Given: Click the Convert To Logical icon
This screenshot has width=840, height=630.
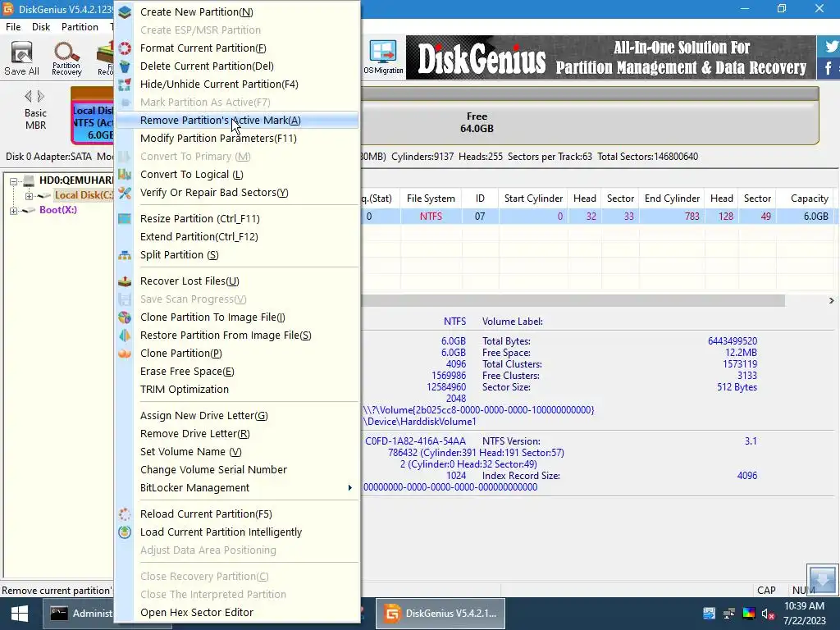Looking at the screenshot, I should pyautogui.click(x=125, y=175).
